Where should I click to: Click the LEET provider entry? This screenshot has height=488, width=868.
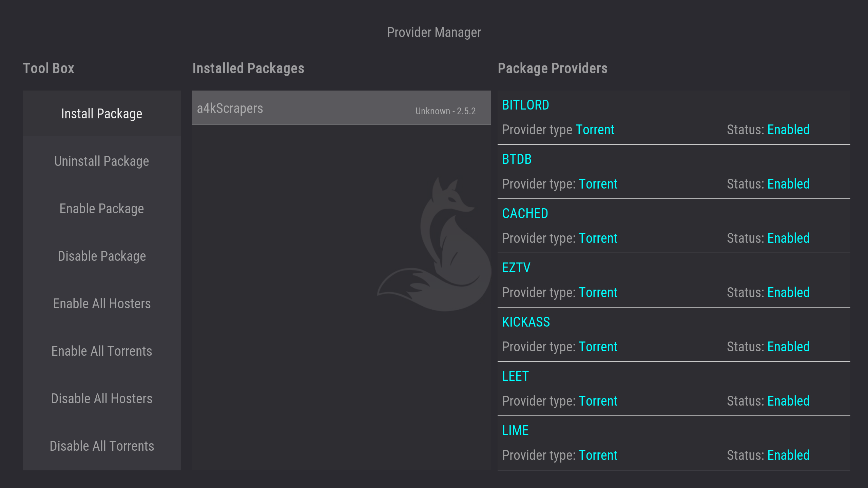click(673, 389)
